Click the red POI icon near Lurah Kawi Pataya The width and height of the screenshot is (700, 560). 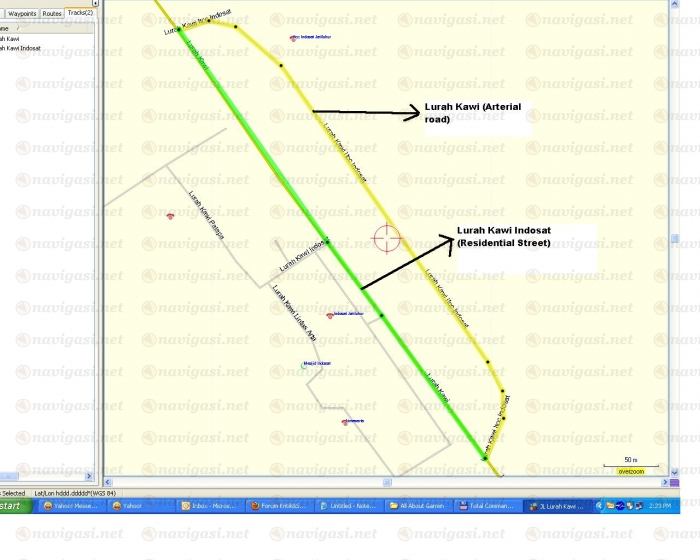coord(170,216)
